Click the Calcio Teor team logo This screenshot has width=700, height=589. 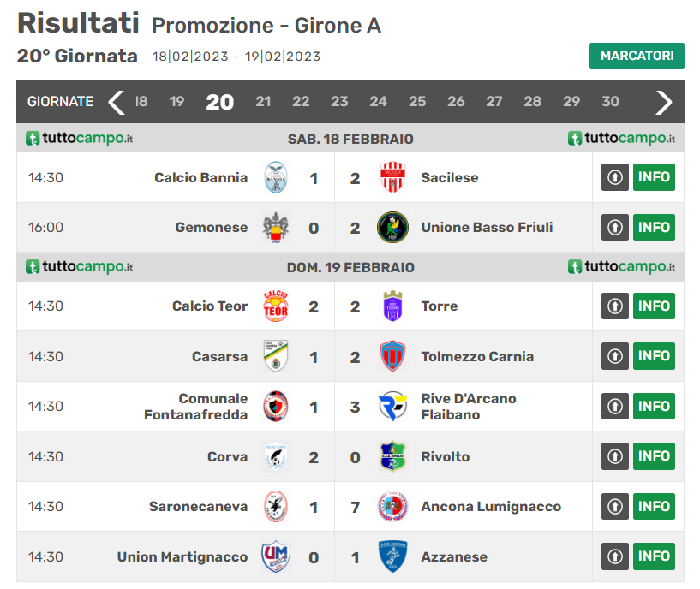tap(276, 306)
